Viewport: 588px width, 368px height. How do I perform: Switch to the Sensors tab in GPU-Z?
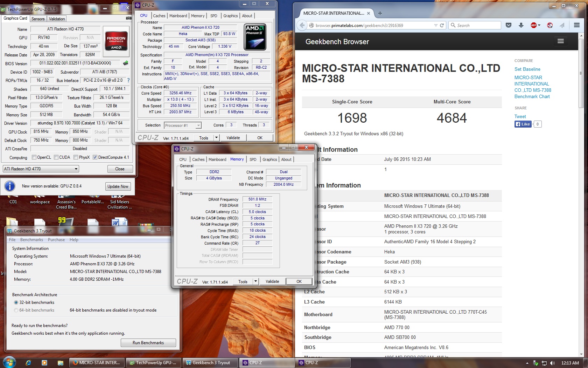click(x=38, y=19)
